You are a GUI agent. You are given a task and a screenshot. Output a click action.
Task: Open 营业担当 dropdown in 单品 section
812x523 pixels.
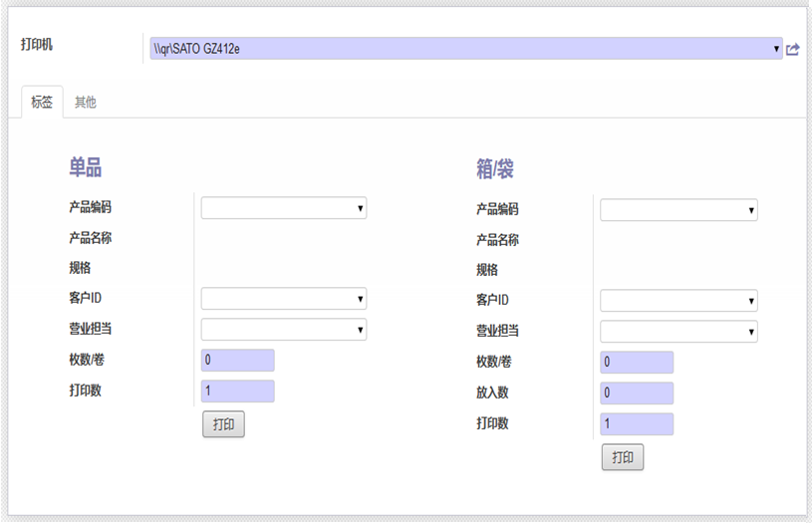click(284, 330)
